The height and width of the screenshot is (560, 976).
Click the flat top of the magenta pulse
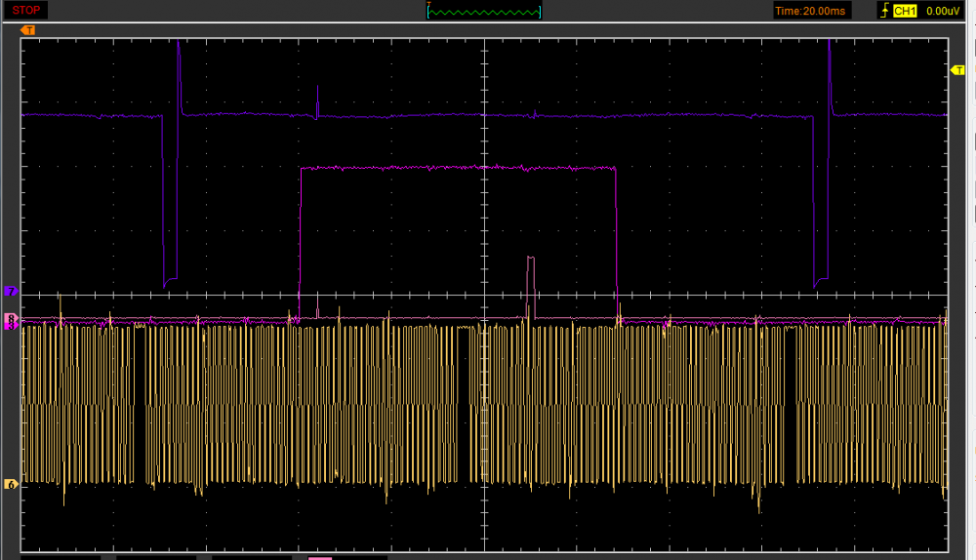coord(459,168)
